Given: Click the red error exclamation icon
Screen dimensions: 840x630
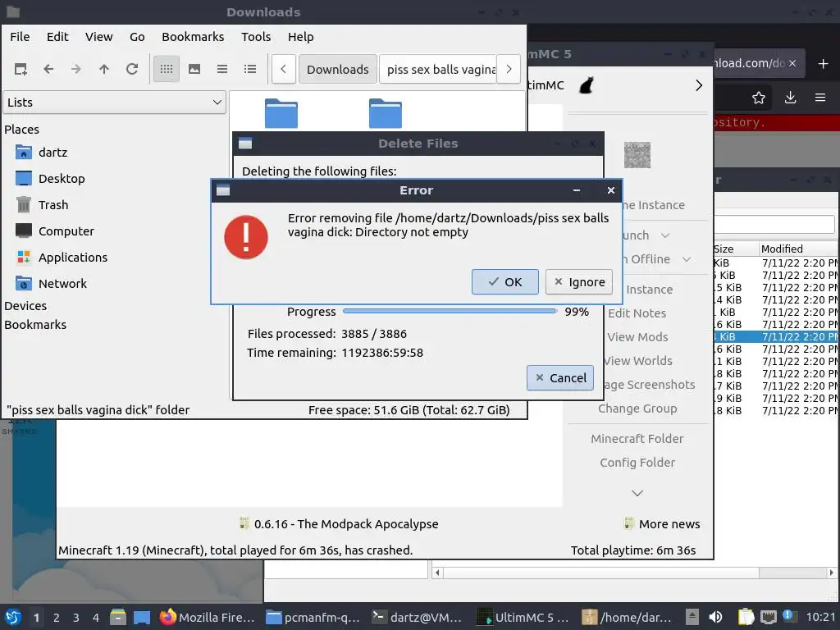Looking at the screenshot, I should [246, 237].
